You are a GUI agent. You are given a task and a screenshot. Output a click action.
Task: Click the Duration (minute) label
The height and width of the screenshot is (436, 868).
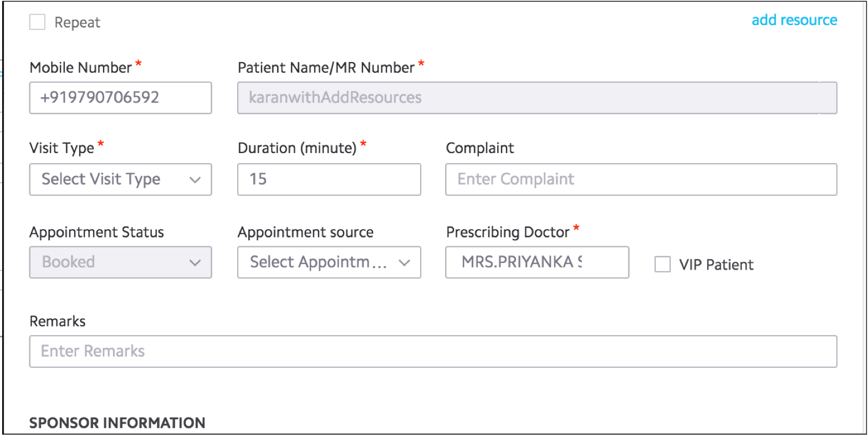coord(297,148)
